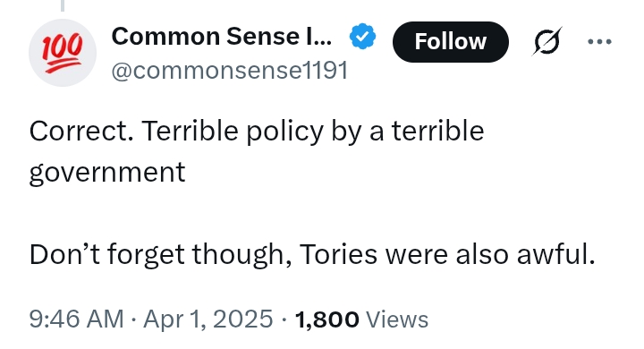Click the 'terrible' word ending the first line

coord(437,132)
